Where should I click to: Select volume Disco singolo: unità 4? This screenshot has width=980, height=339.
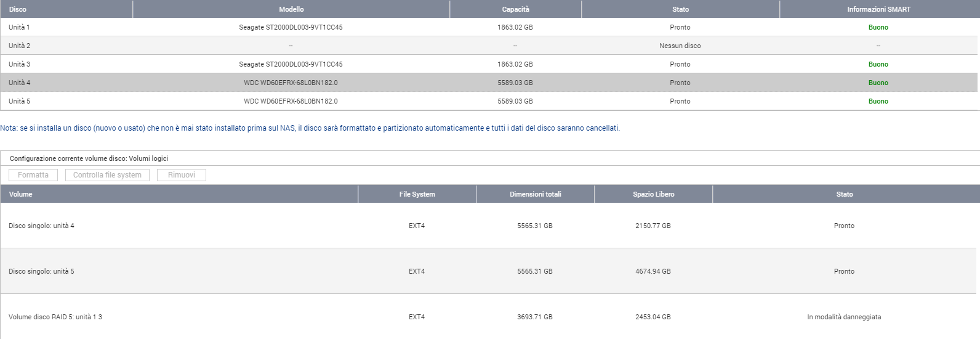click(41, 226)
